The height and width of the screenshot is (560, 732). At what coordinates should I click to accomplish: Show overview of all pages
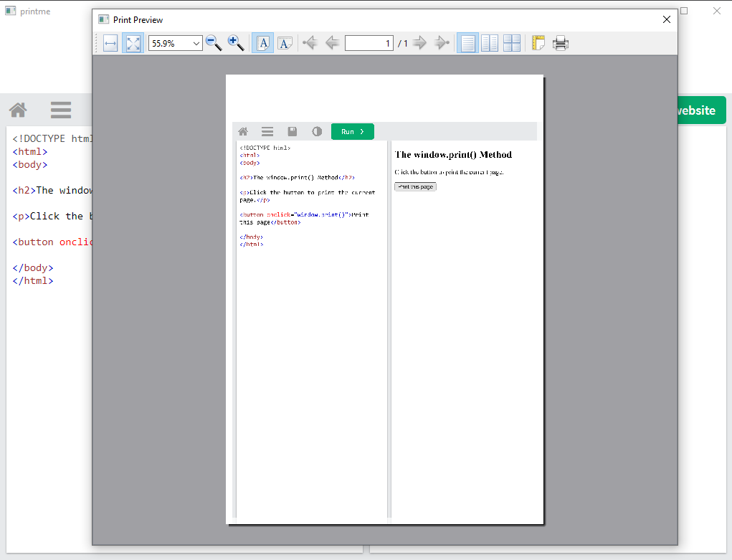(x=512, y=44)
